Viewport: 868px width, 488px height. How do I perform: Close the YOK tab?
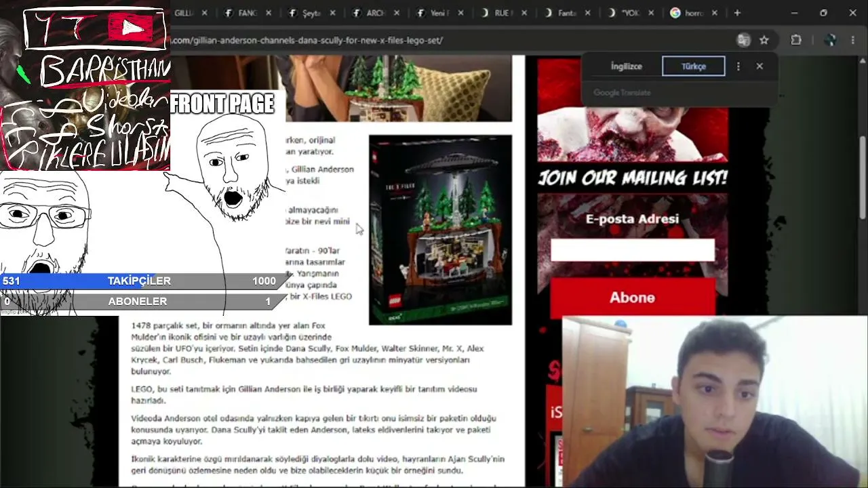651,13
